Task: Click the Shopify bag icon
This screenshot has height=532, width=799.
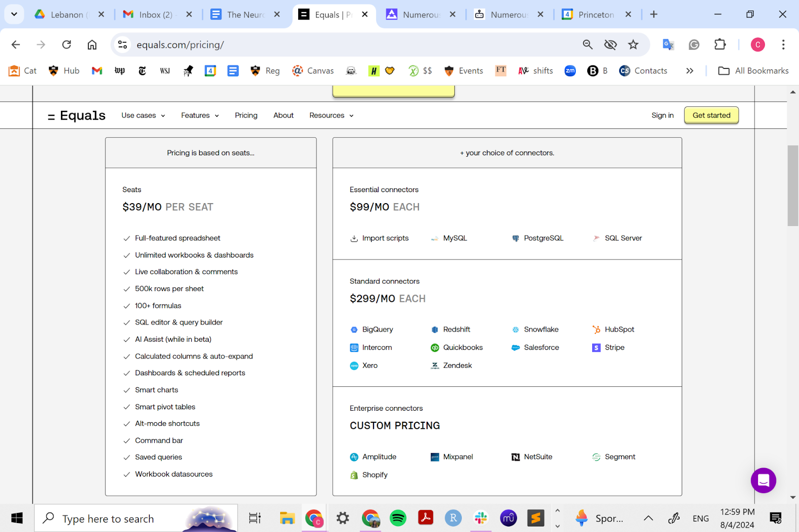Action: [x=354, y=475]
